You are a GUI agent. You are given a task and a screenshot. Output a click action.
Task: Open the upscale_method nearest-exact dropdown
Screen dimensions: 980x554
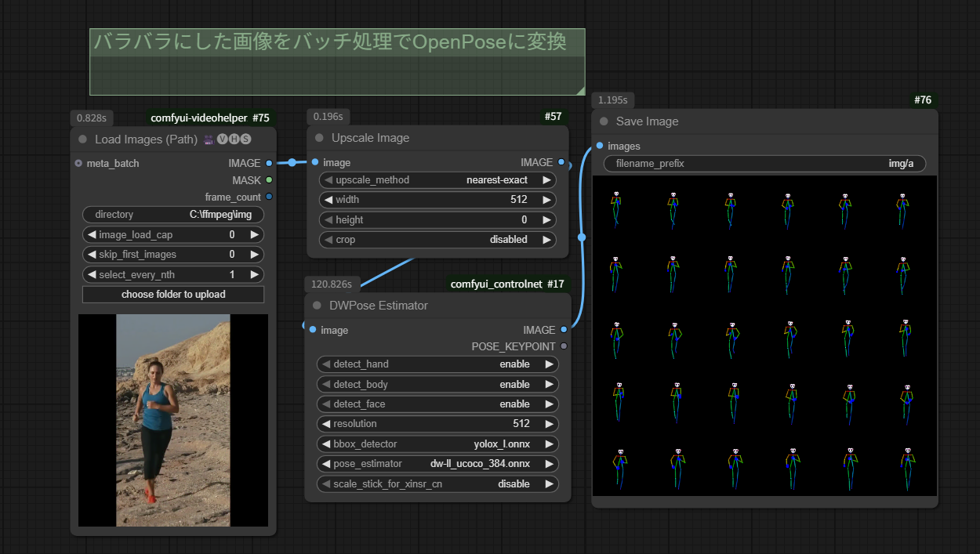coord(437,180)
